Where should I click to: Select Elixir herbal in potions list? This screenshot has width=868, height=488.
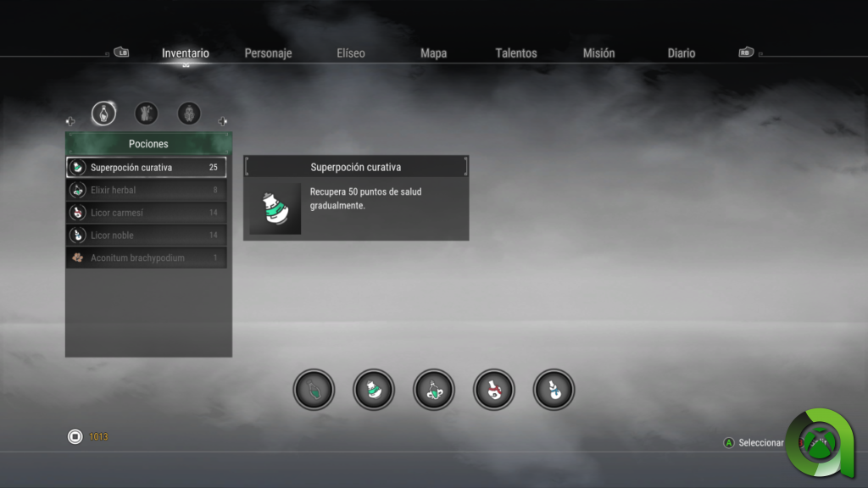[x=147, y=190]
